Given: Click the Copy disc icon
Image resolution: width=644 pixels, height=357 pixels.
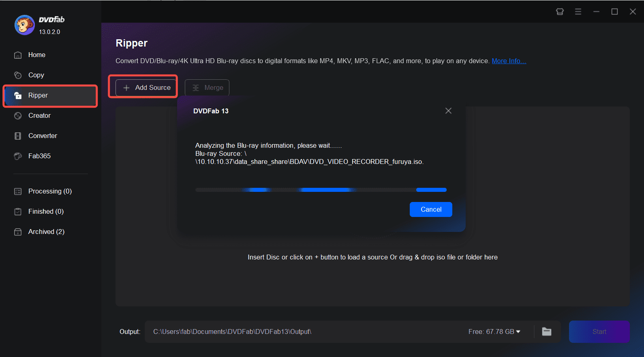Looking at the screenshot, I should coord(18,75).
